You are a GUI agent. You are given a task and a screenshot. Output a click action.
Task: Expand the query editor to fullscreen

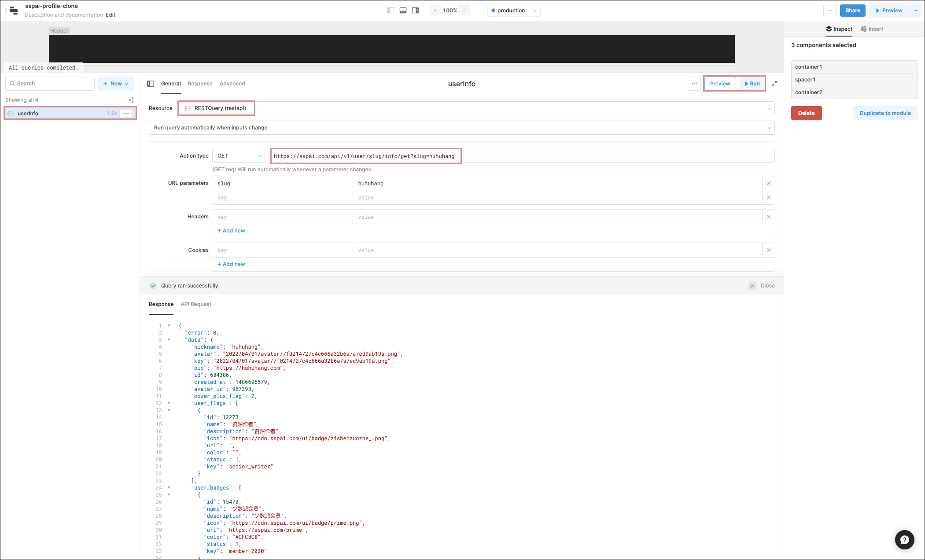tap(774, 84)
